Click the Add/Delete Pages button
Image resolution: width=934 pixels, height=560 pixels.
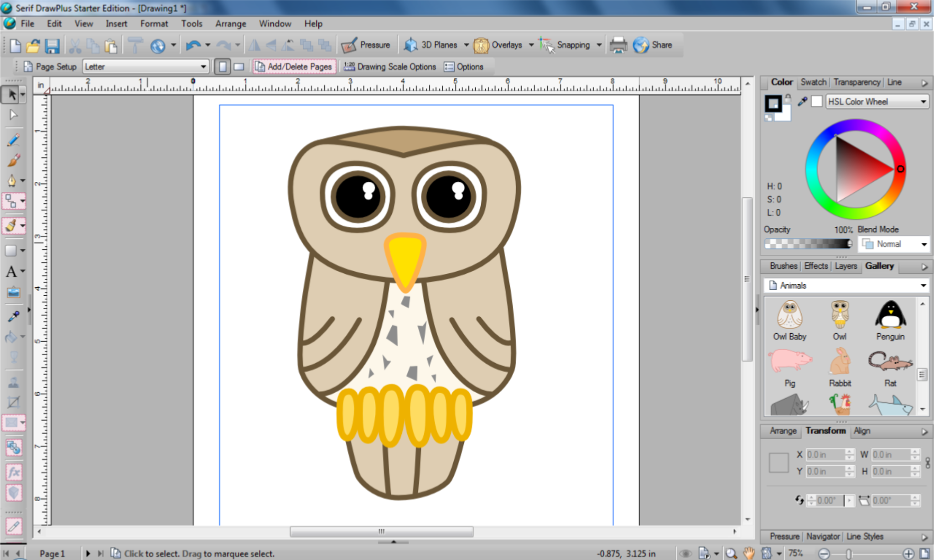[x=294, y=67]
